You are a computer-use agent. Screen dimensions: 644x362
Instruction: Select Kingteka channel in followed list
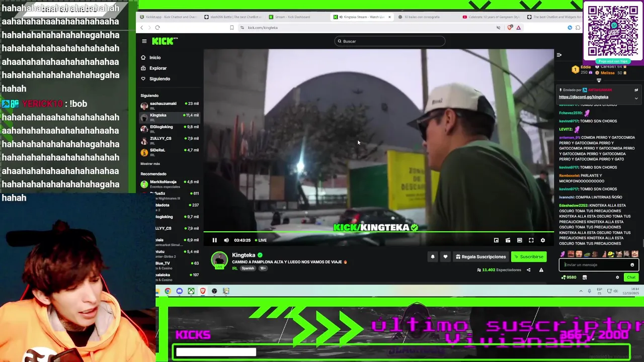(170, 117)
